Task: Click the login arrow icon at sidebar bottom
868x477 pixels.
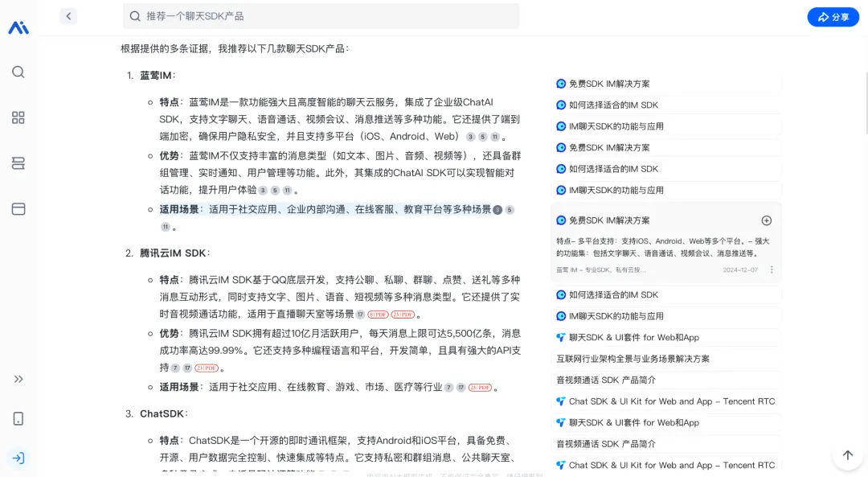Action: [x=18, y=458]
